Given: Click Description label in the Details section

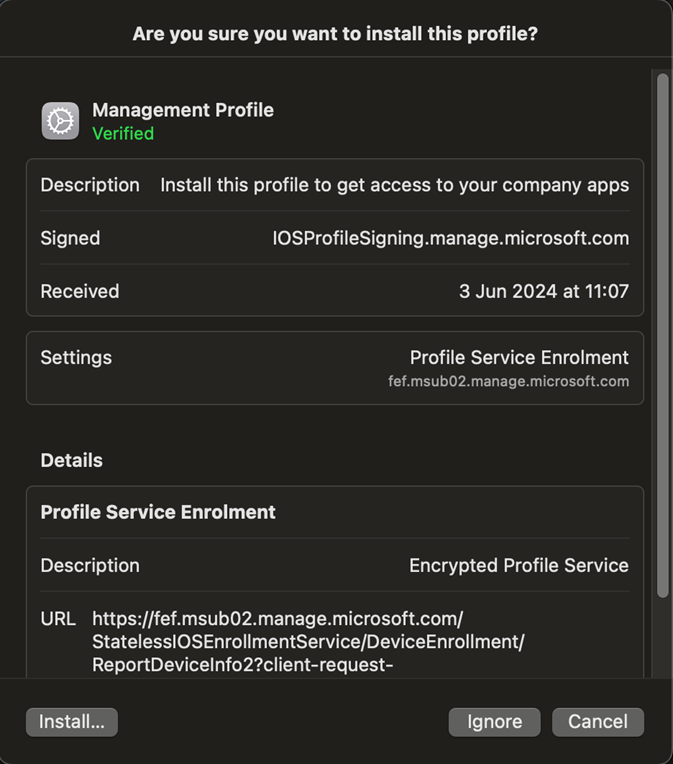Looking at the screenshot, I should coord(90,566).
